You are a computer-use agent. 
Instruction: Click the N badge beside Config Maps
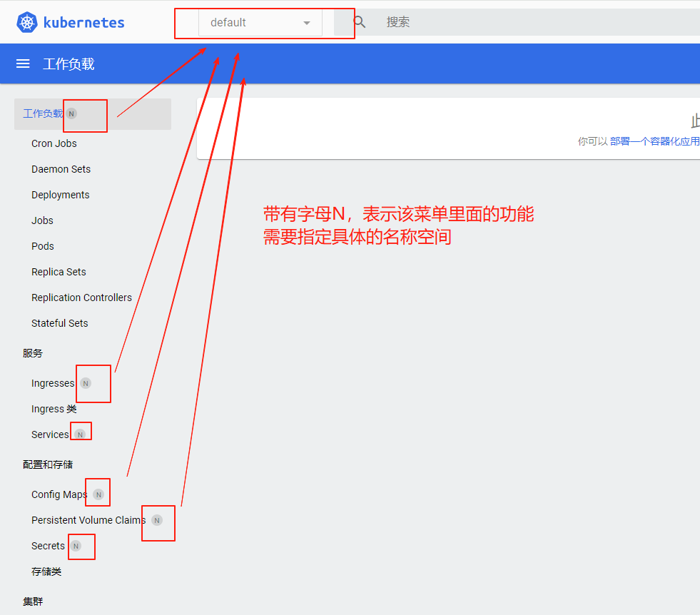point(98,494)
